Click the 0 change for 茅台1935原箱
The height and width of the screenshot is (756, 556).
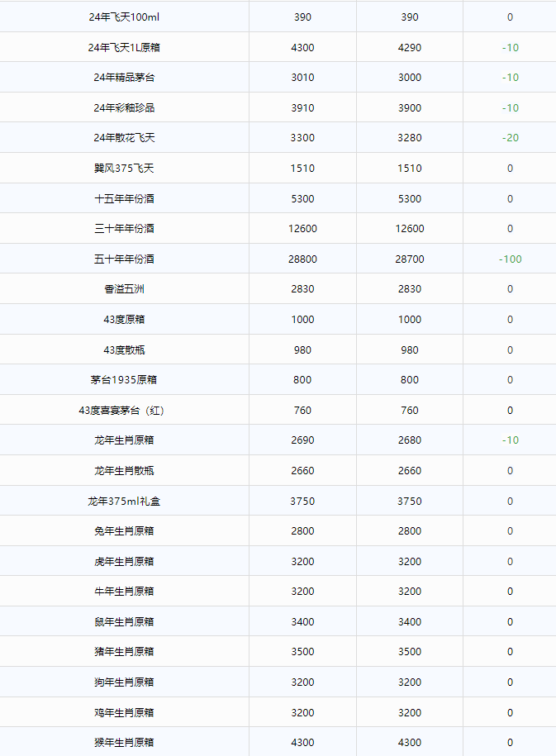[x=511, y=380]
